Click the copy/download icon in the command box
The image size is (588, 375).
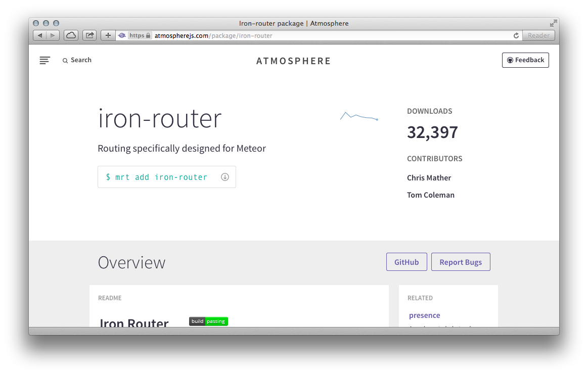(x=224, y=177)
